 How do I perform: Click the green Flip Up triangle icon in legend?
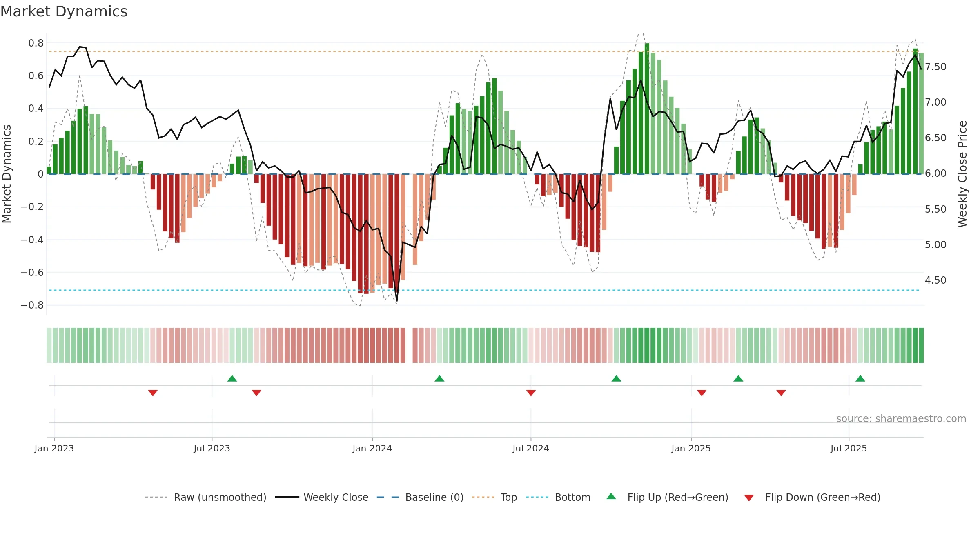pos(611,496)
